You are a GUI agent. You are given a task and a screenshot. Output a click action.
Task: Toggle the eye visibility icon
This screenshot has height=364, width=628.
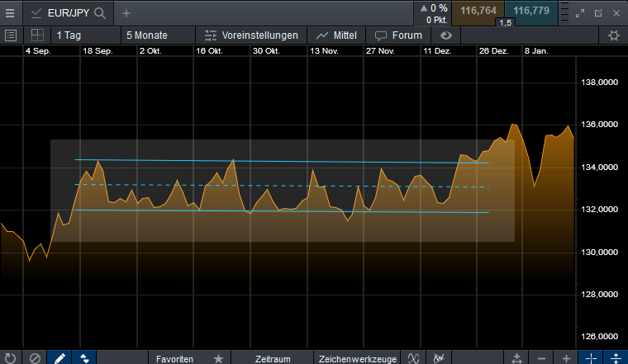coord(446,35)
